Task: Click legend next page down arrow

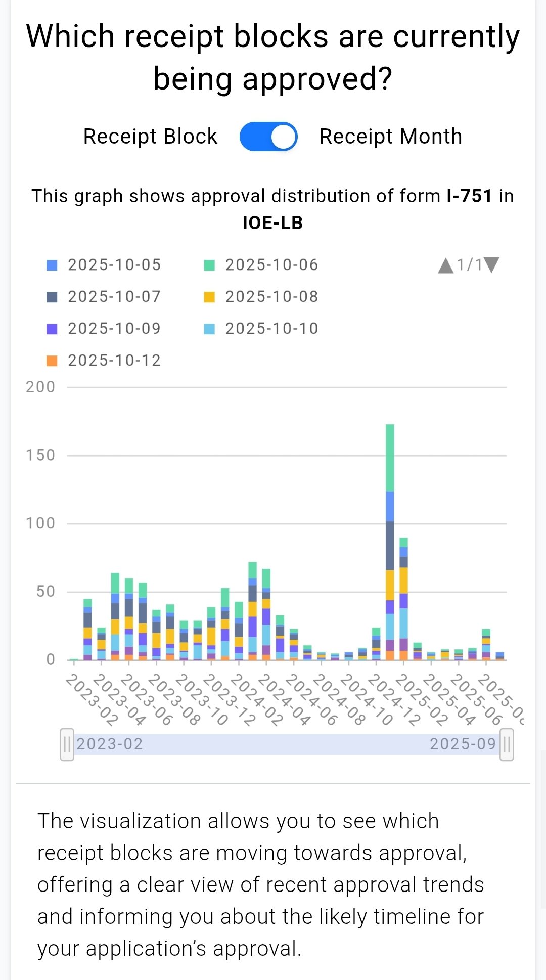Action: click(491, 264)
